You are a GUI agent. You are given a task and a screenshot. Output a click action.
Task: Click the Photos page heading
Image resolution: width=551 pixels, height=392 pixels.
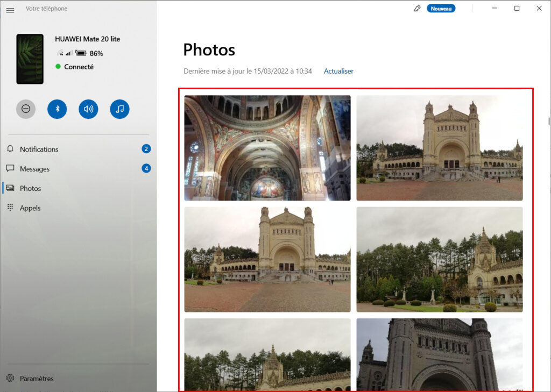click(x=209, y=50)
